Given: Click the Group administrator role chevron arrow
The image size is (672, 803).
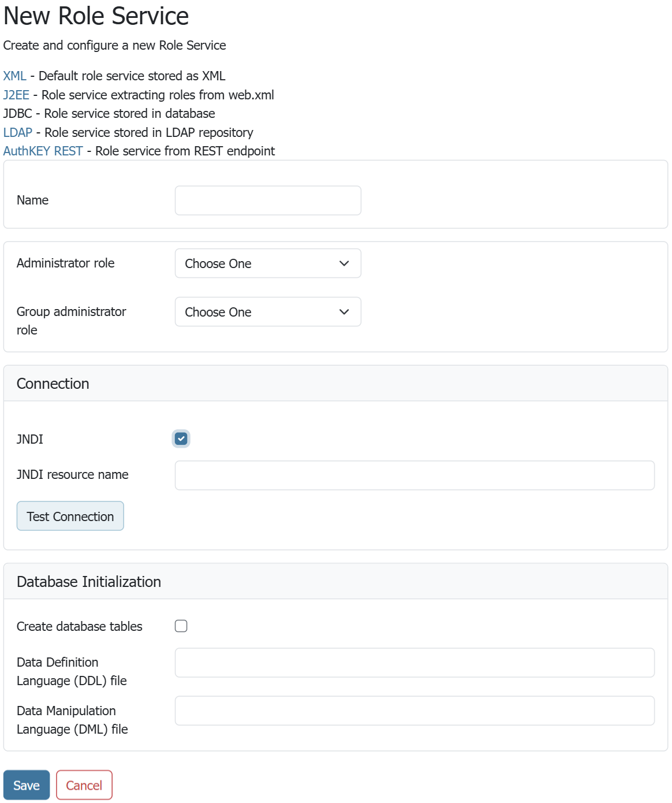Looking at the screenshot, I should 344,312.
